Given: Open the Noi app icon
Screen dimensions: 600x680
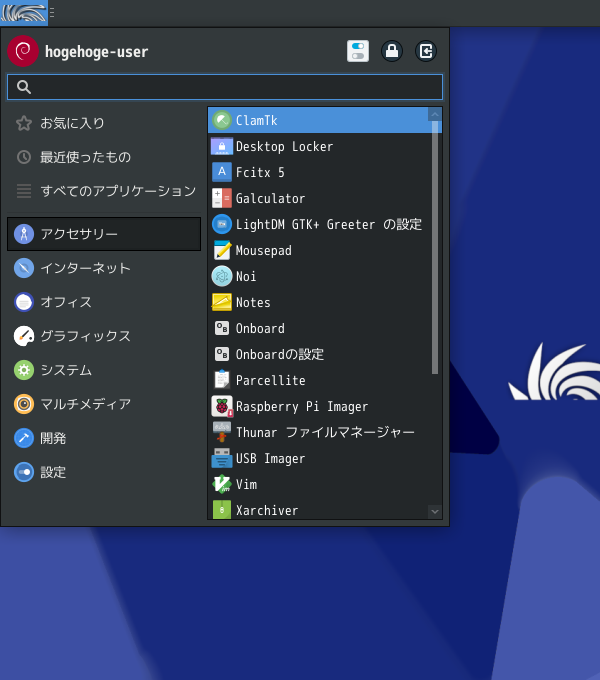Looking at the screenshot, I should [222, 276].
